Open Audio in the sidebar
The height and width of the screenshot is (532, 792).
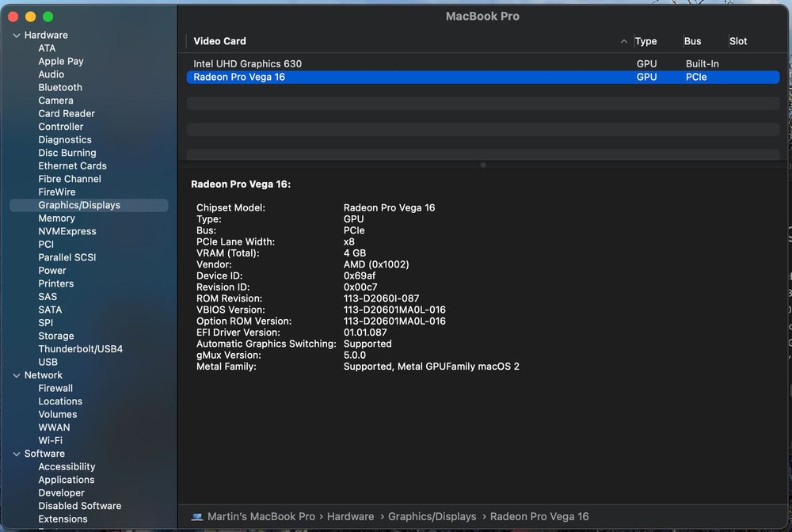(51, 74)
